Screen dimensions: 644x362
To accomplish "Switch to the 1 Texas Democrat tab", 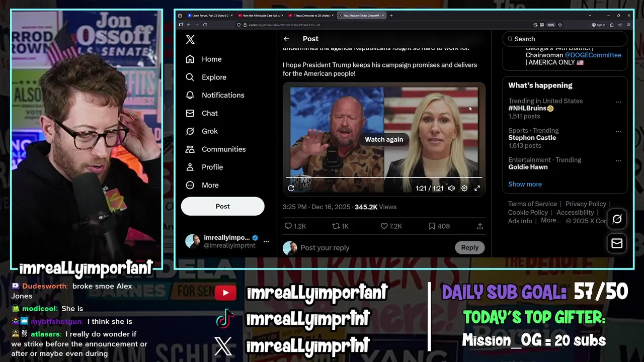I will [x=310, y=16].
